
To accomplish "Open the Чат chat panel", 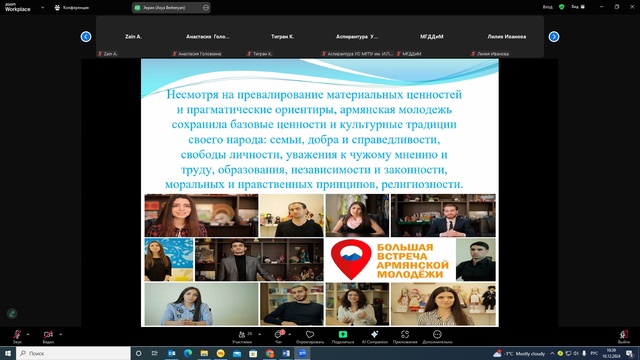I will 279,337.
